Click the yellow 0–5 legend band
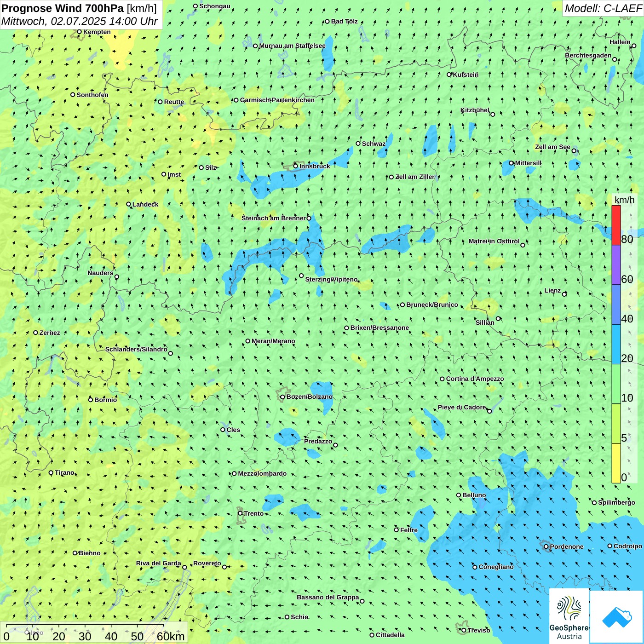Viewport: 644px width, 644px height. 616,463
